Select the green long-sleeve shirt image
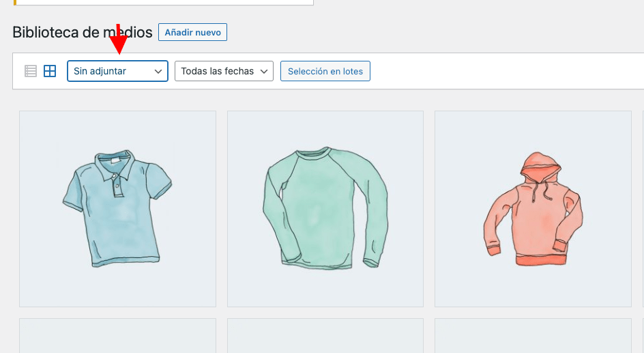 click(325, 209)
